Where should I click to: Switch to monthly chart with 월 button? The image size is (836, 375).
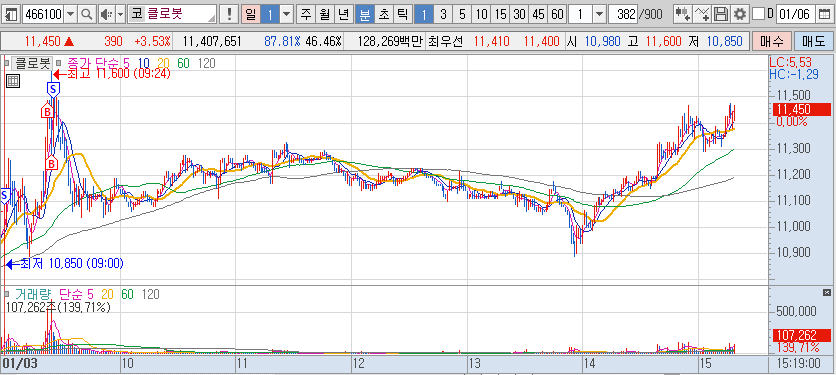tap(325, 14)
